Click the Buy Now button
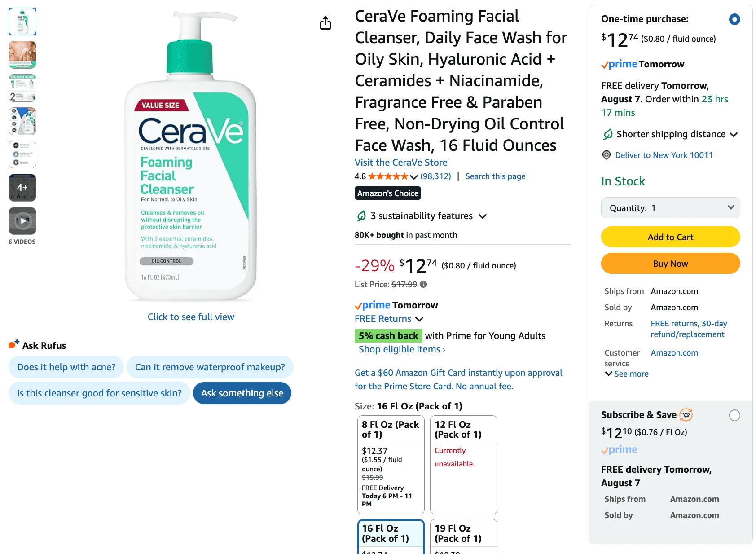This screenshot has width=756, height=554. click(x=670, y=264)
